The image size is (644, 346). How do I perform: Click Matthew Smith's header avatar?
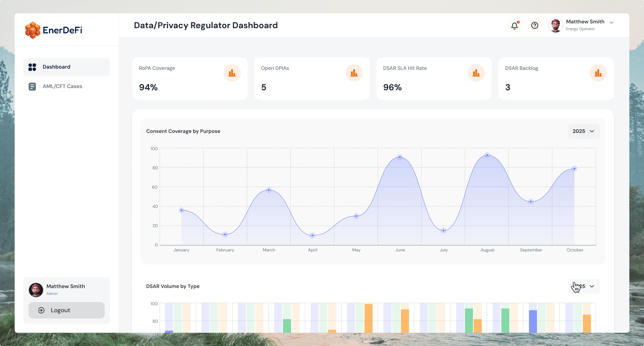pos(555,25)
